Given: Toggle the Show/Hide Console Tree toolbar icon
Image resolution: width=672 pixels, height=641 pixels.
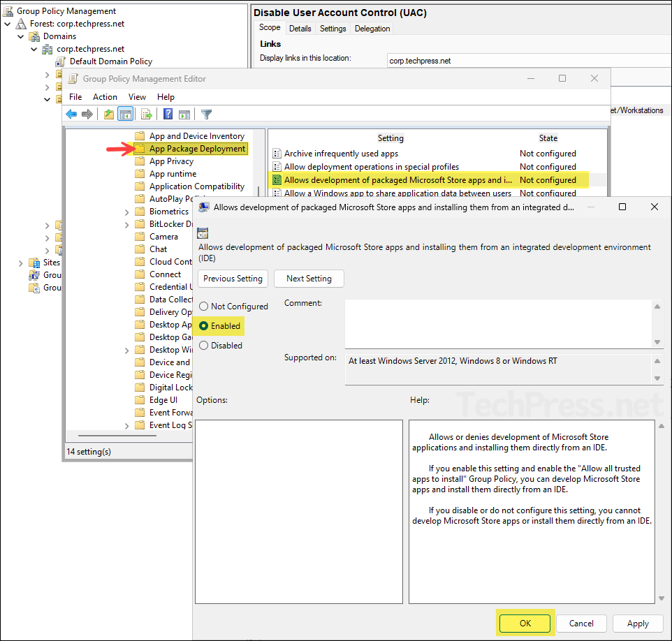Looking at the screenshot, I should point(126,114).
